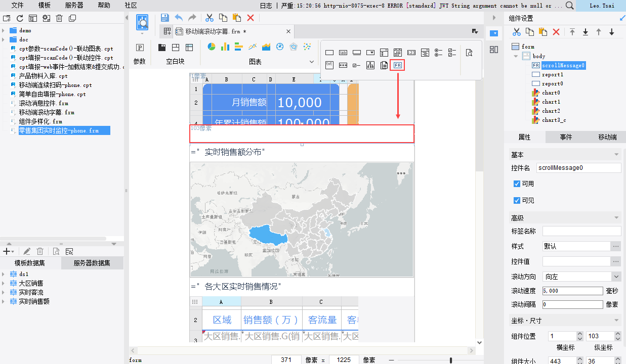Switch to 服务器数据集 tab
The height and width of the screenshot is (364, 626).
(x=92, y=263)
